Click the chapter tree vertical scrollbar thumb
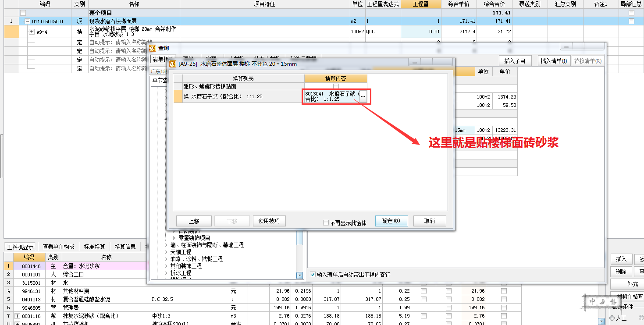 pos(300,237)
